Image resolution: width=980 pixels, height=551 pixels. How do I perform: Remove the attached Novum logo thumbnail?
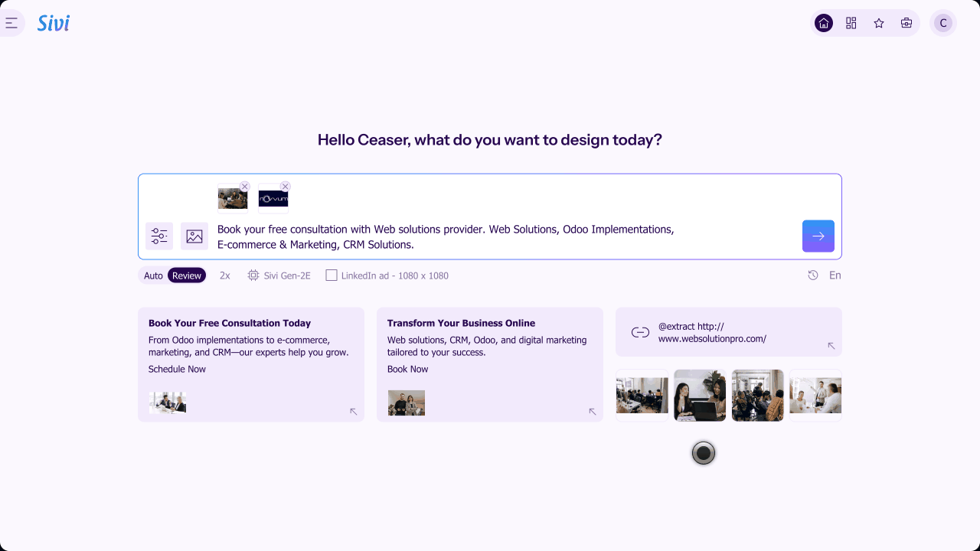[x=286, y=186]
